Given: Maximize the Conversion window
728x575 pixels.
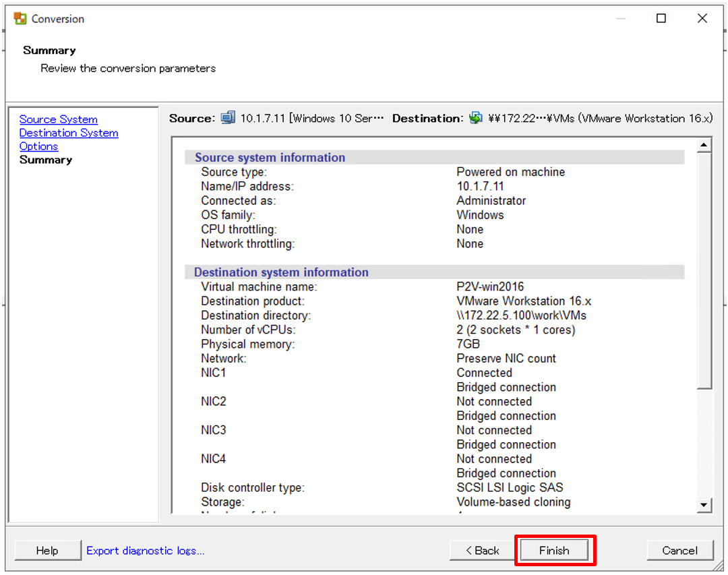Looking at the screenshot, I should click(x=661, y=18).
